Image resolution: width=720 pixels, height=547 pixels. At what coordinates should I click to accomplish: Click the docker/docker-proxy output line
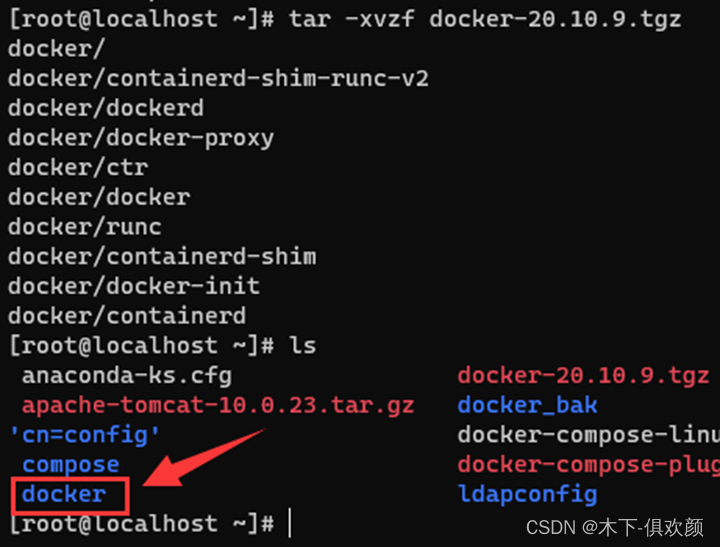141,137
